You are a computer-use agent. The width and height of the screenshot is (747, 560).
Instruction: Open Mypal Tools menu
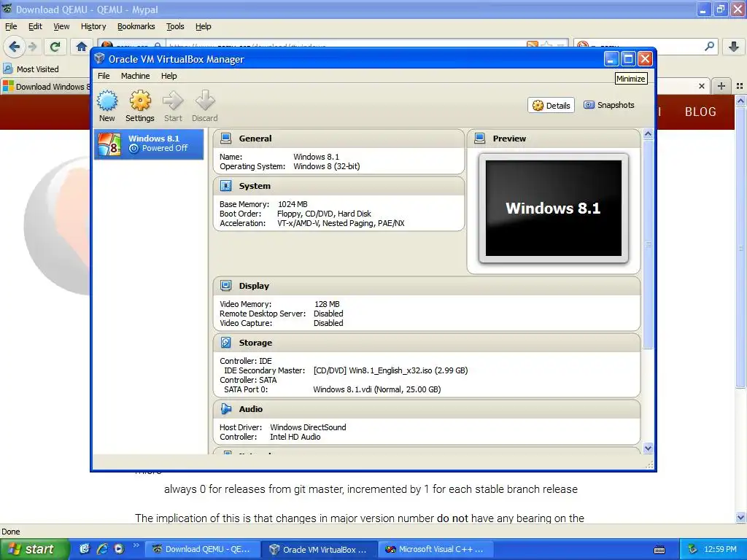tap(175, 26)
